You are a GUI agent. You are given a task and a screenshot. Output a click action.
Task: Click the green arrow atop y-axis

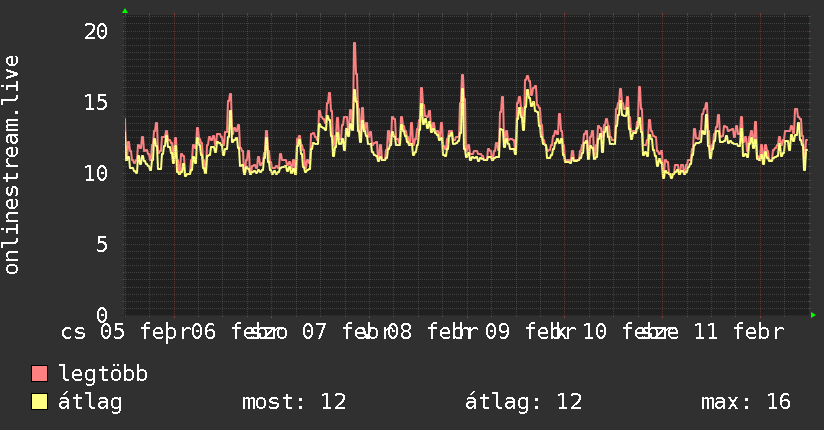click(125, 11)
